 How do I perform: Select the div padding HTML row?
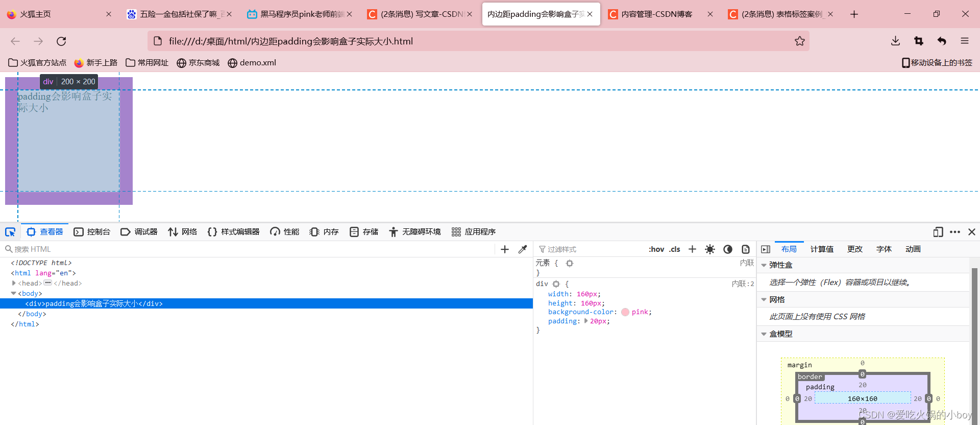[266, 303]
